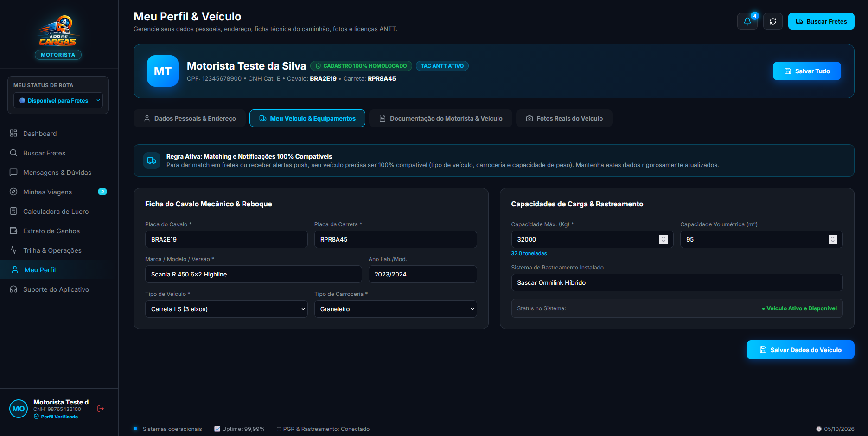Click Perfil Verificado label
The width and height of the screenshot is (868, 436).
tap(56, 417)
